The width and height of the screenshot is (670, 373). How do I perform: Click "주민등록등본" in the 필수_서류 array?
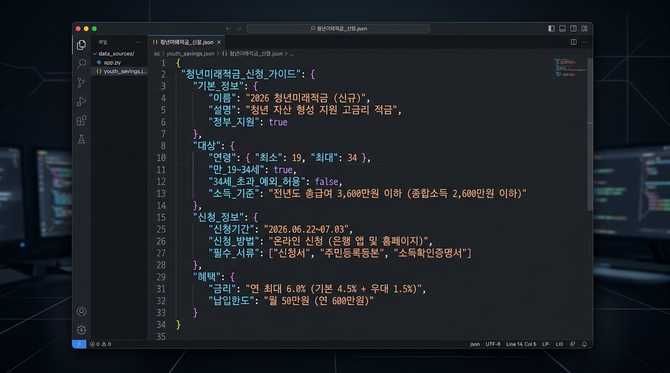[x=352, y=253]
